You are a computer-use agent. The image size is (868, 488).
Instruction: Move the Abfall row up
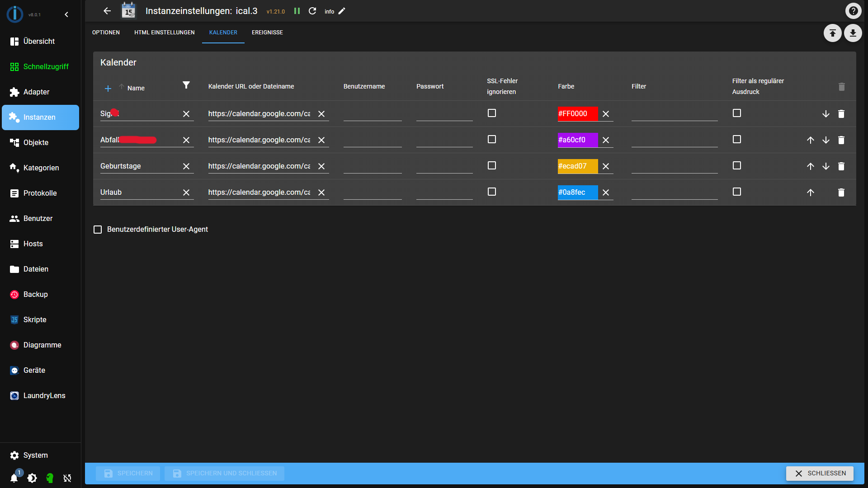[811, 140]
